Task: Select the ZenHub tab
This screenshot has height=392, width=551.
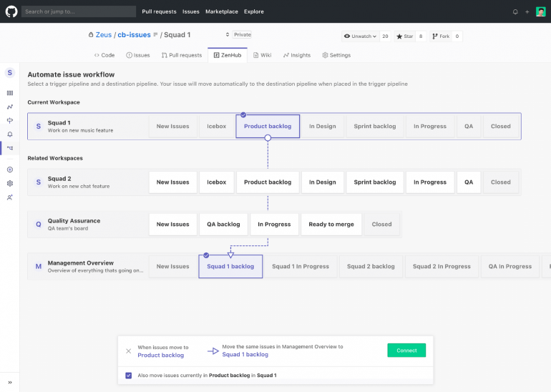Action: click(228, 55)
